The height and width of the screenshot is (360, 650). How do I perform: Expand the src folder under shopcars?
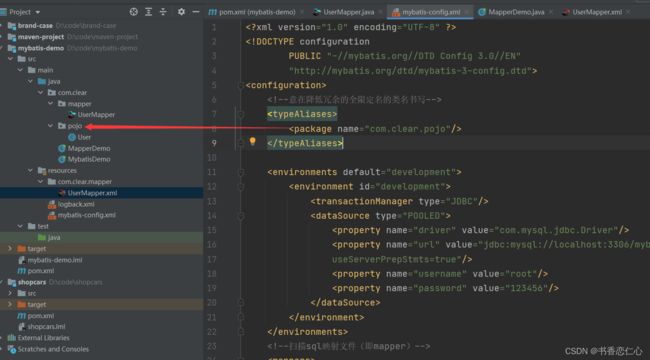pos(10,293)
